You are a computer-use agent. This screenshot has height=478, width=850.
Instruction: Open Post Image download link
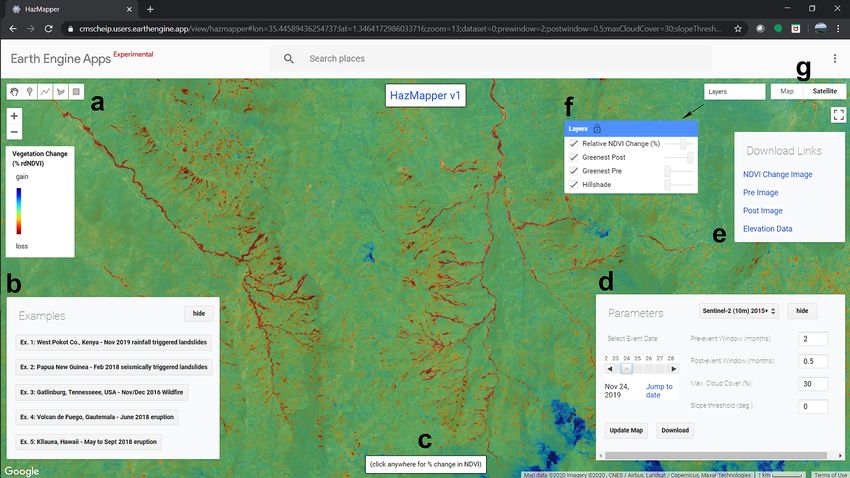coord(763,211)
